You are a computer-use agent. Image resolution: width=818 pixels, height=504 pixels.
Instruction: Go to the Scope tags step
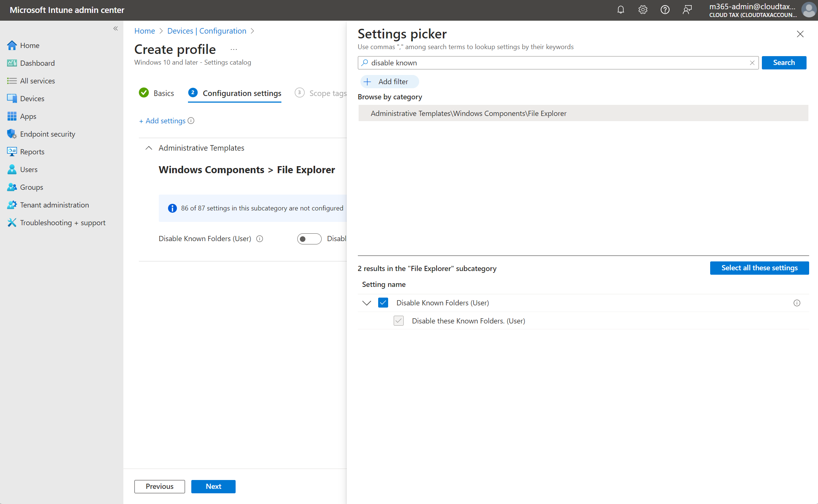tap(321, 93)
